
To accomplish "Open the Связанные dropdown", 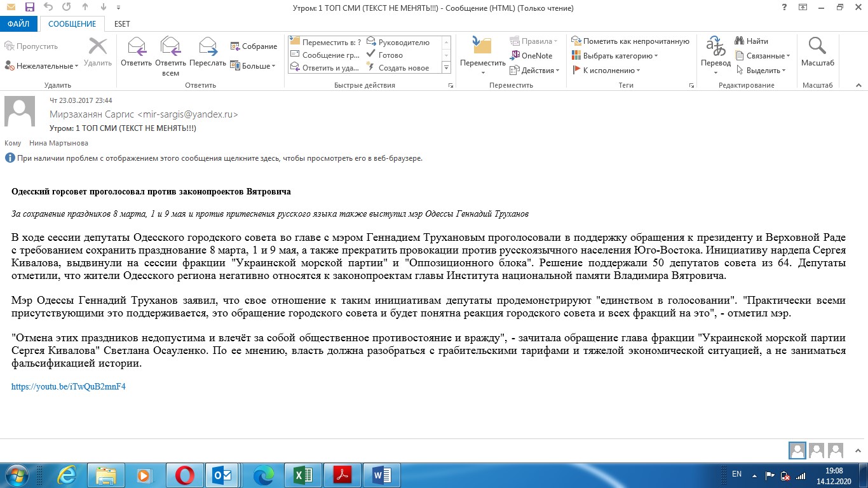I will pyautogui.click(x=763, y=56).
